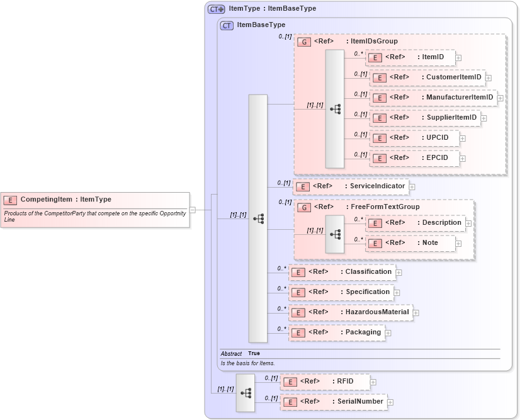Click the compositor icon inside ItemIDsGroup

pos(336,108)
